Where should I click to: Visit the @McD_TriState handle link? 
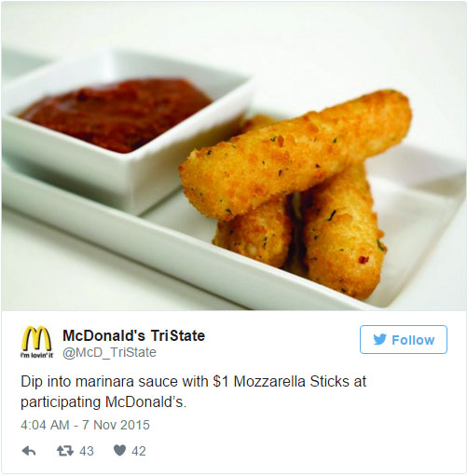coord(109,352)
